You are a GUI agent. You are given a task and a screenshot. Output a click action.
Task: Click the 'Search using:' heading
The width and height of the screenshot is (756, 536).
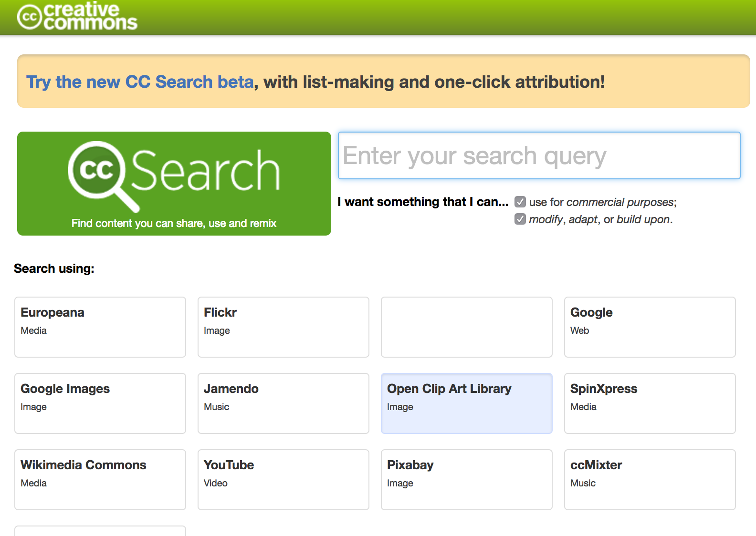point(54,268)
